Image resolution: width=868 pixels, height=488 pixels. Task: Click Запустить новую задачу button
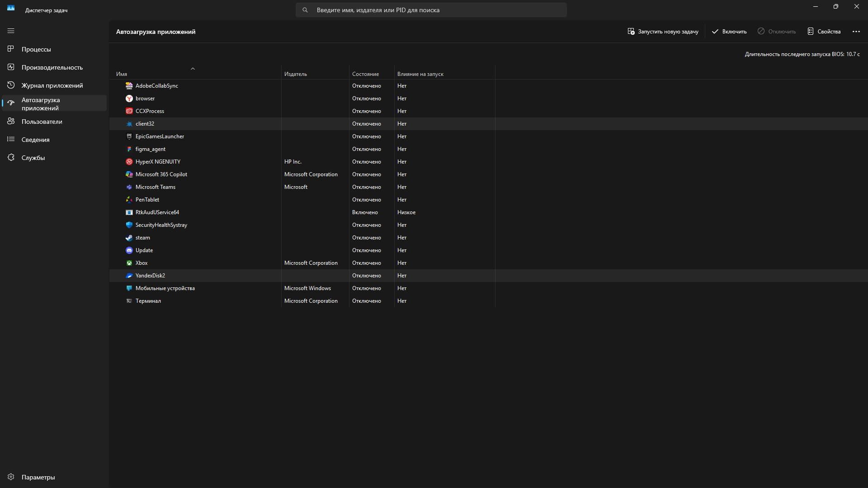point(663,32)
